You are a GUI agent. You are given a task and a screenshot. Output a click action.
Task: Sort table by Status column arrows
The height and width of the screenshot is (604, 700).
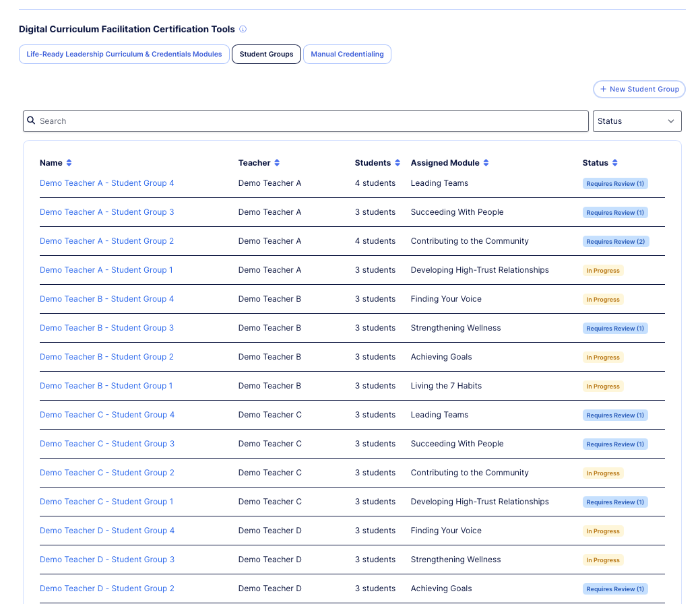[615, 163]
